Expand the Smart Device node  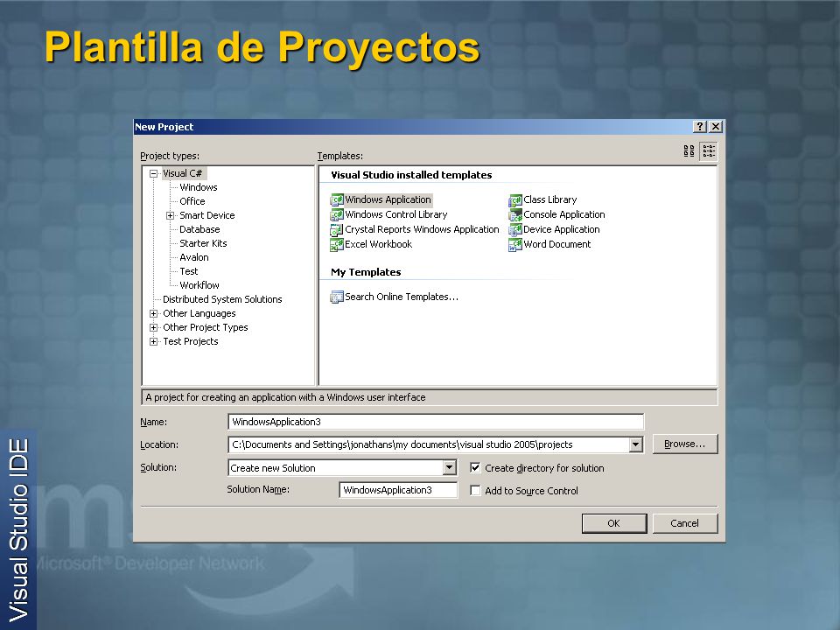[x=171, y=215]
